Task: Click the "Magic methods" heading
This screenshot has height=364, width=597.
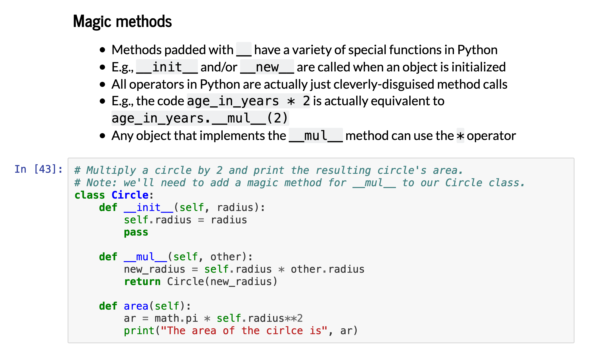Action: pos(122,21)
